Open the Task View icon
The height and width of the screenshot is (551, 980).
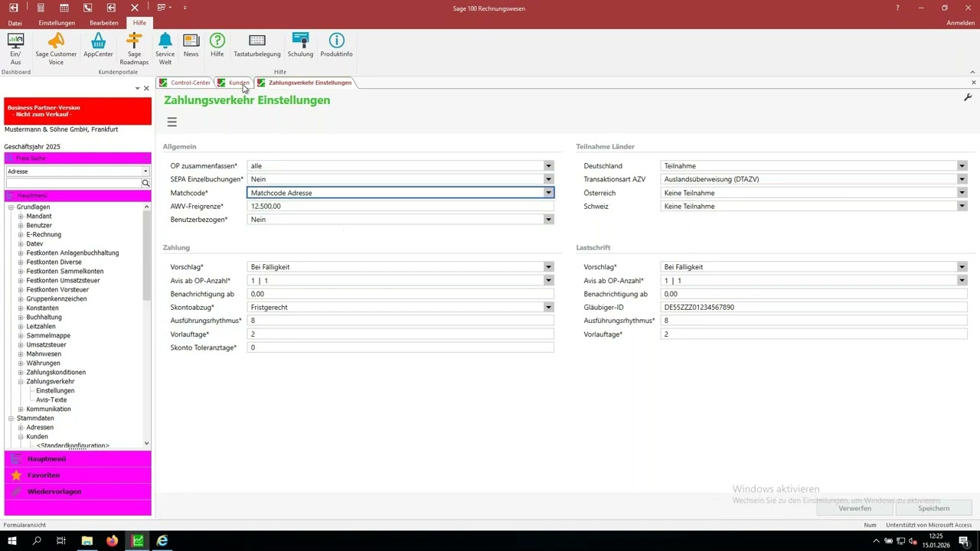point(61,540)
